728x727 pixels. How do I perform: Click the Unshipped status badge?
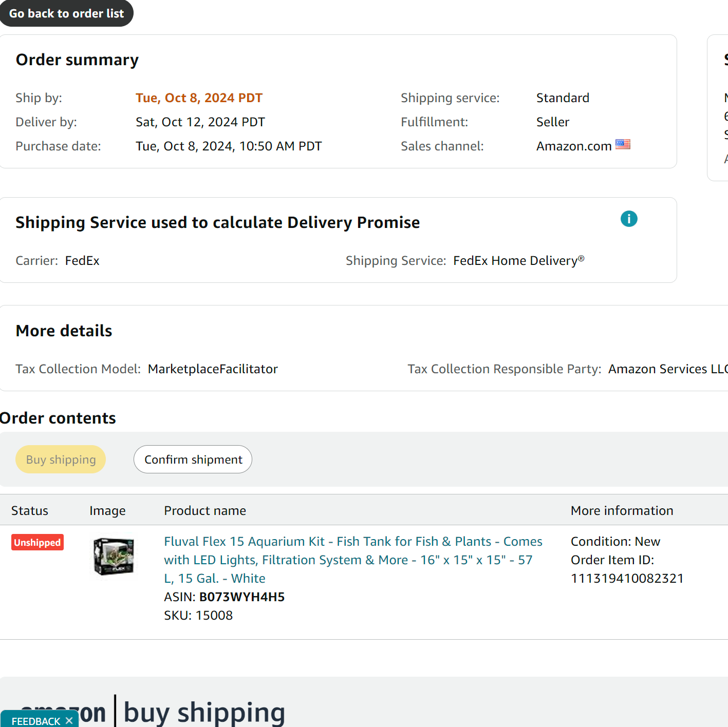pyautogui.click(x=38, y=543)
